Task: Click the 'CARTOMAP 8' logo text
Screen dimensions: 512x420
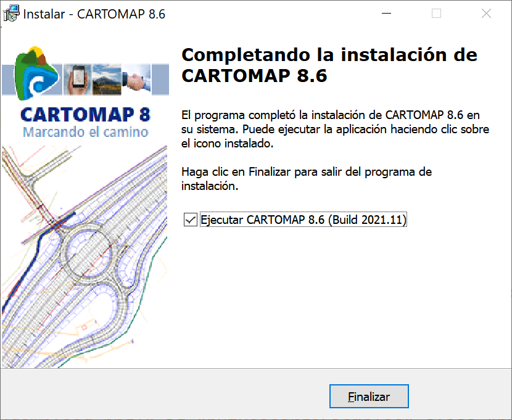Action: pos(86,115)
